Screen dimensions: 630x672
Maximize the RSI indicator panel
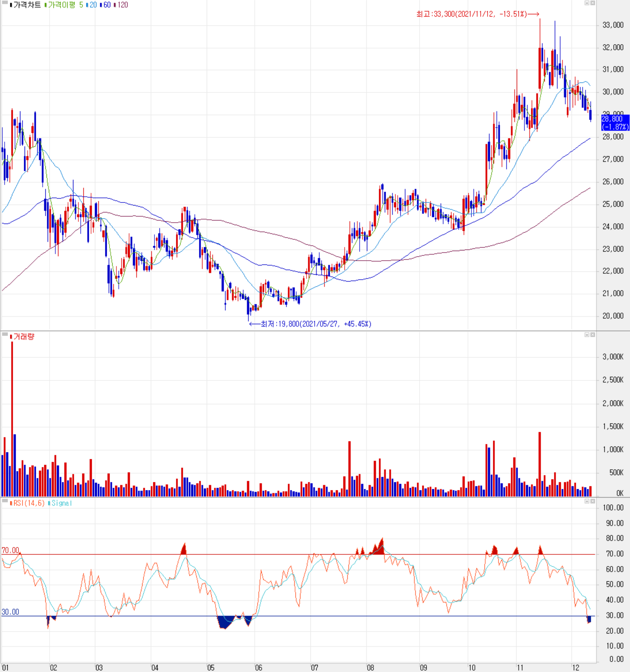click(x=587, y=501)
